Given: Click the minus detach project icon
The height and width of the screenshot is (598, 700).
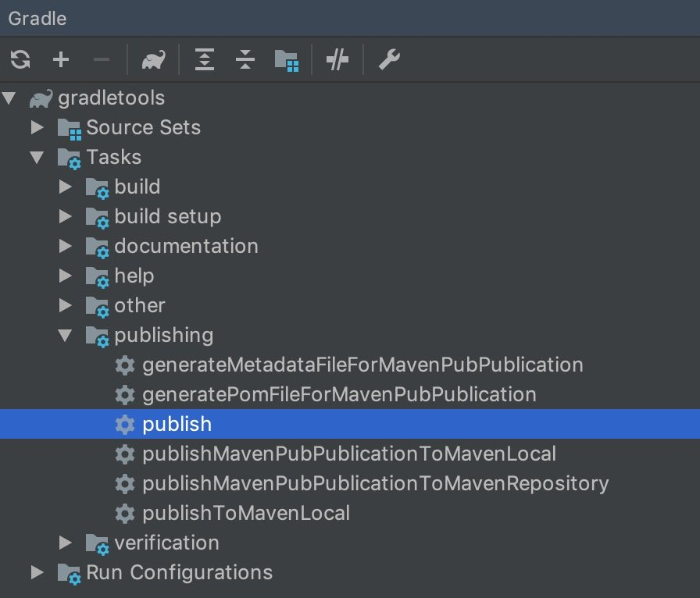Looking at the screenshot, I should point(102,59).
